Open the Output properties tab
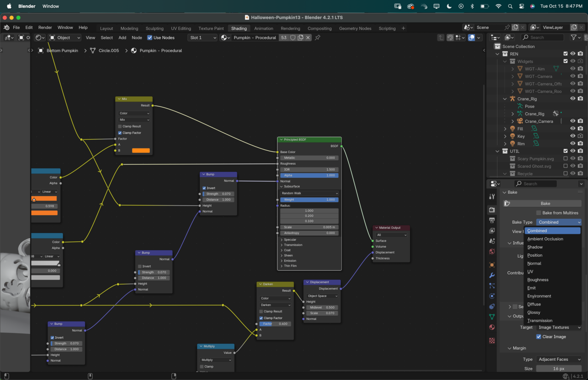The width and height of the screenshot is (588, 380). (492, 220)
